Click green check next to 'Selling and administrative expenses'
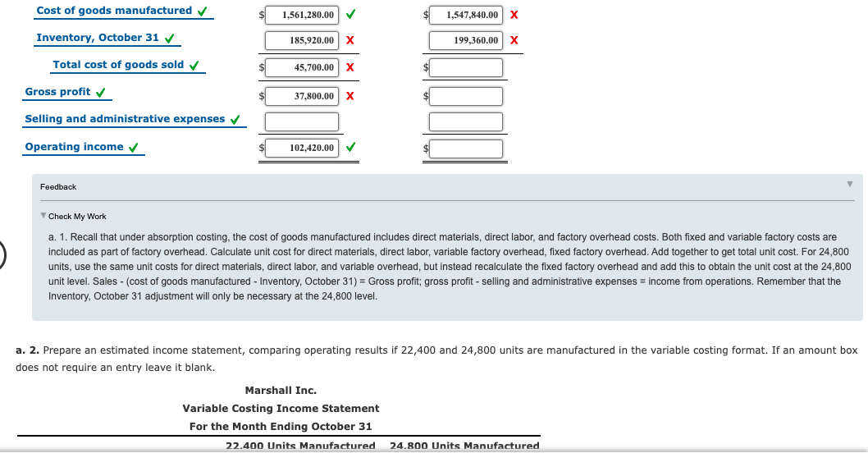 pyautogui.click(x=235, y=120)
